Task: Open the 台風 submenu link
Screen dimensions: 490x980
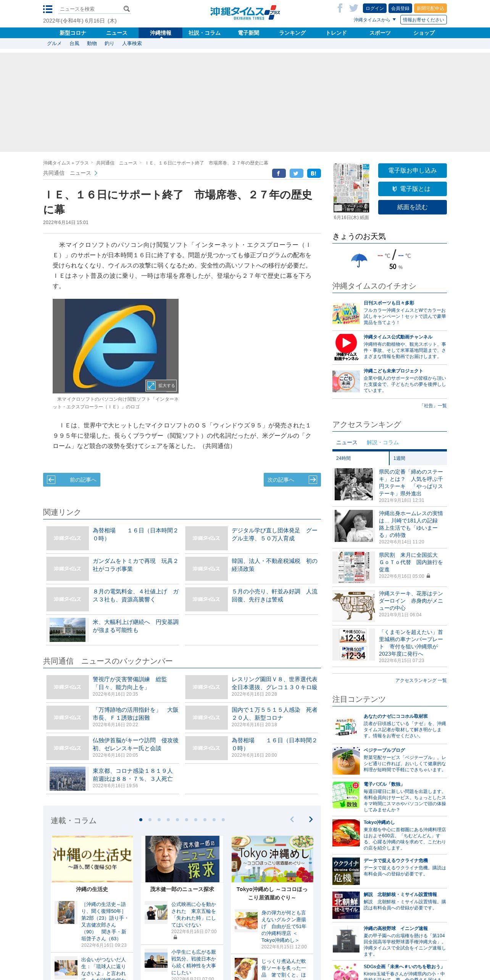Action: click(74, 44)
